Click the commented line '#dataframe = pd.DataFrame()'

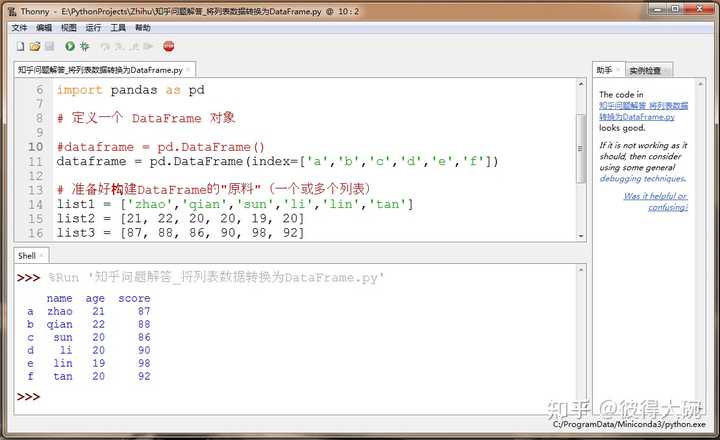click(160, 147)
